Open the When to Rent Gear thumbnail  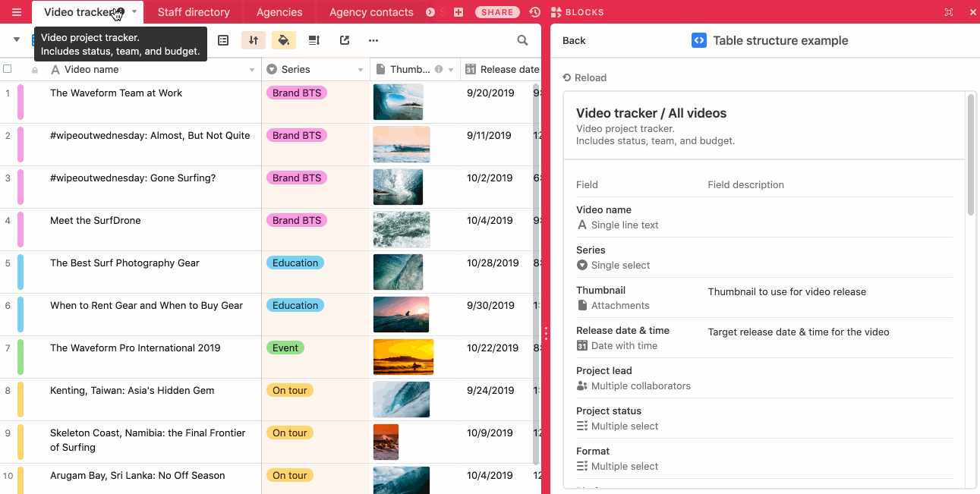pyautogui.click(x=401, y=314)
